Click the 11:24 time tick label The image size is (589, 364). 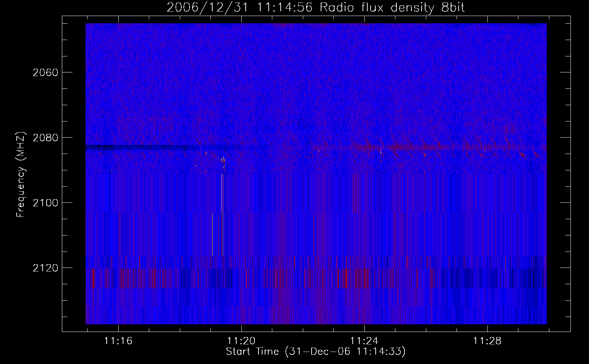[364, 341]
